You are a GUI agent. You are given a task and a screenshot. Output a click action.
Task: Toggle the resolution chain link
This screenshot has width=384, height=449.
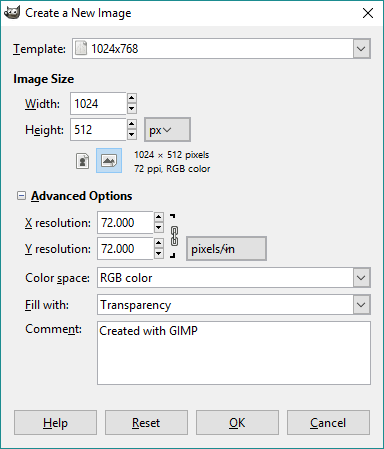tap(174, 236)
